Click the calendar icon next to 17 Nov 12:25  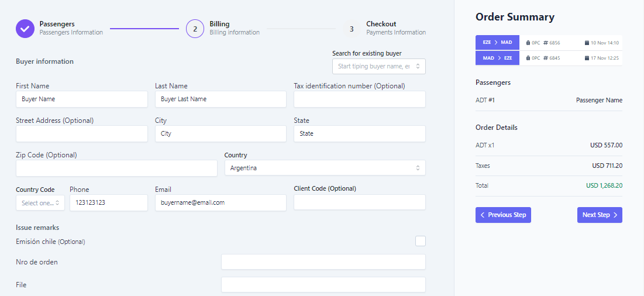(x=587, y=58)
